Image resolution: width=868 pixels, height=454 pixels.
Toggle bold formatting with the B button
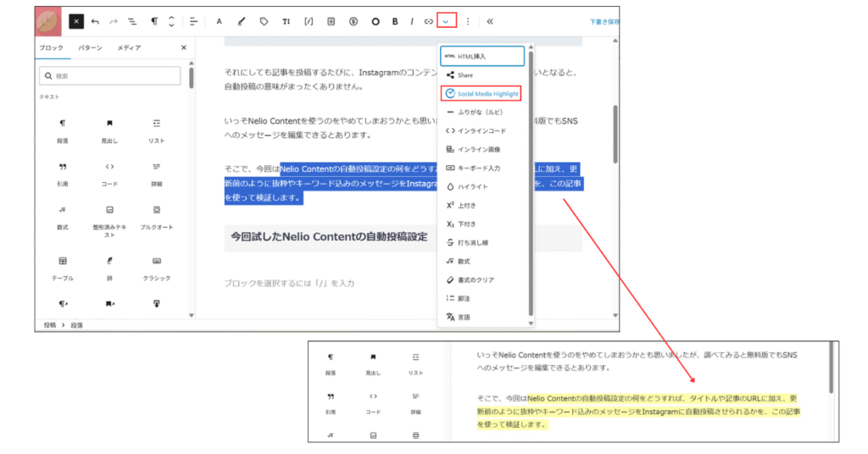[x=395, y=21]
